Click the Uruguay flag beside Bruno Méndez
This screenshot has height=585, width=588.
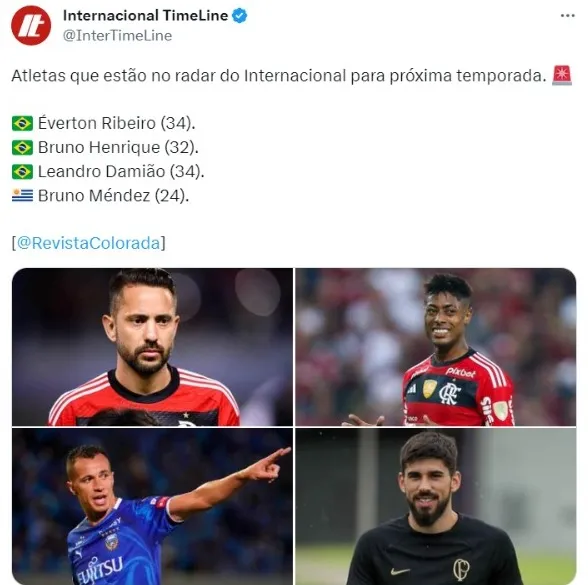[22, 196]
